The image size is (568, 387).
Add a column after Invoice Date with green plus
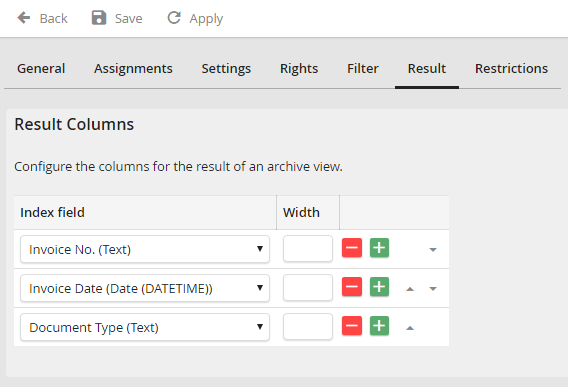coord(379,287)
